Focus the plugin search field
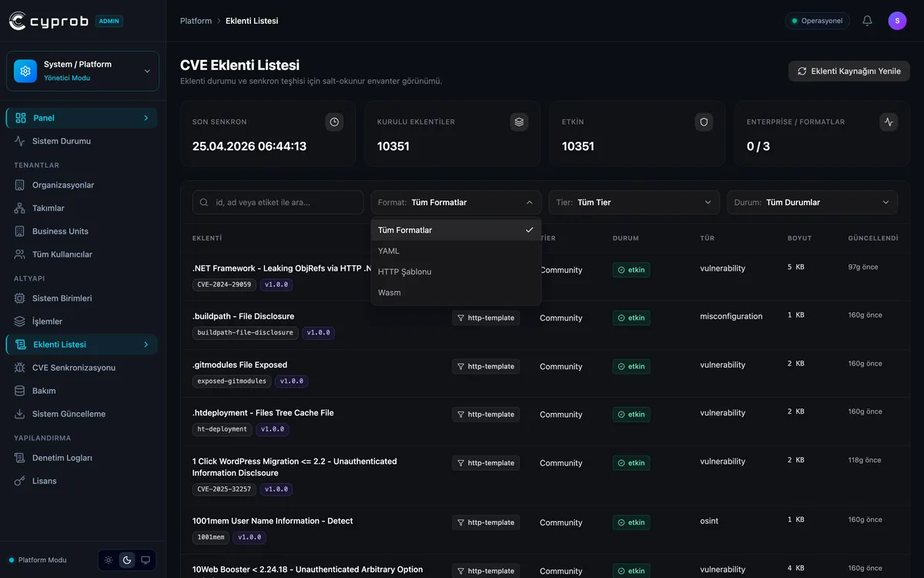 [x=278, y=203]
